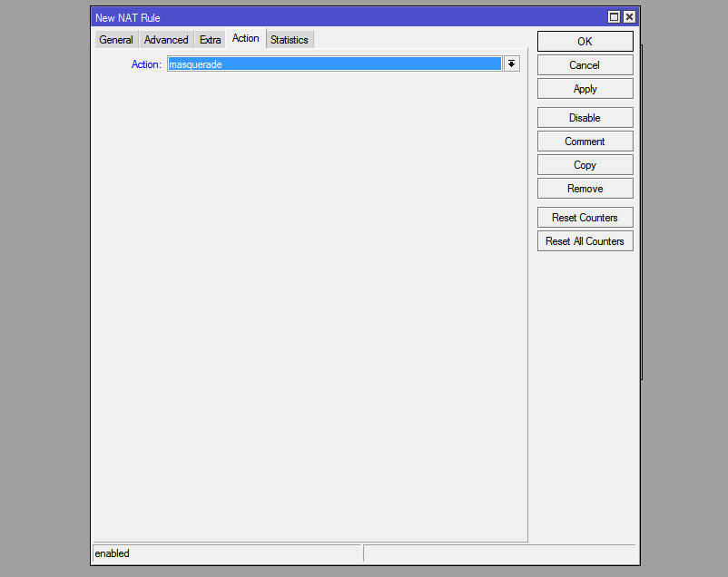Click the masquerade Action field
Screen dimensions: 728x577
coord(334,64)
